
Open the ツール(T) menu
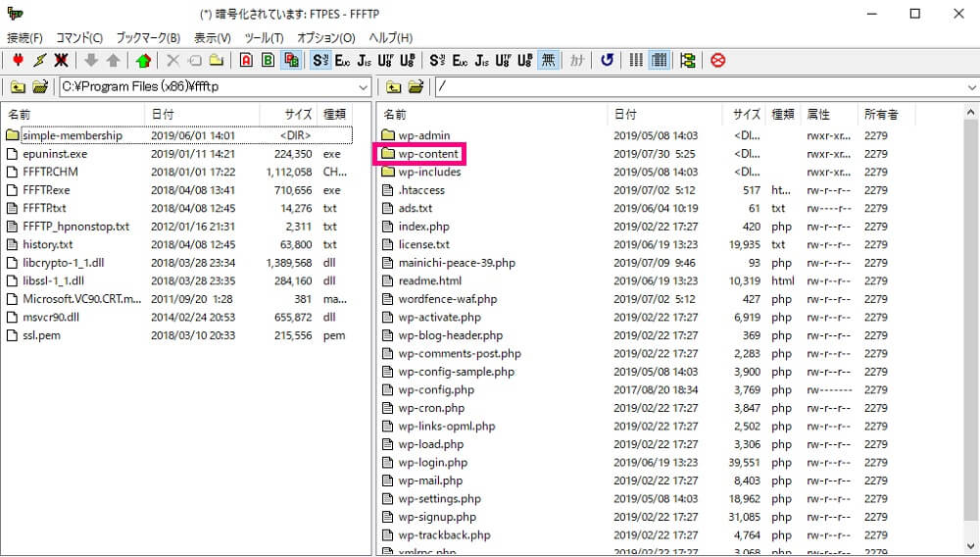point(264,38)
